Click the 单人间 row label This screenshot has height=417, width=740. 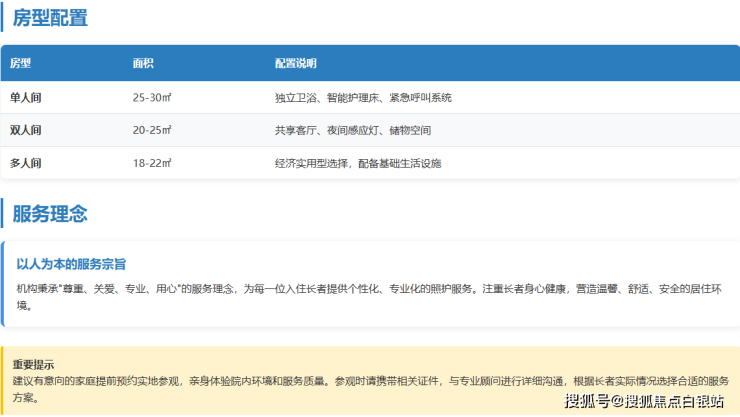point(26,98)
